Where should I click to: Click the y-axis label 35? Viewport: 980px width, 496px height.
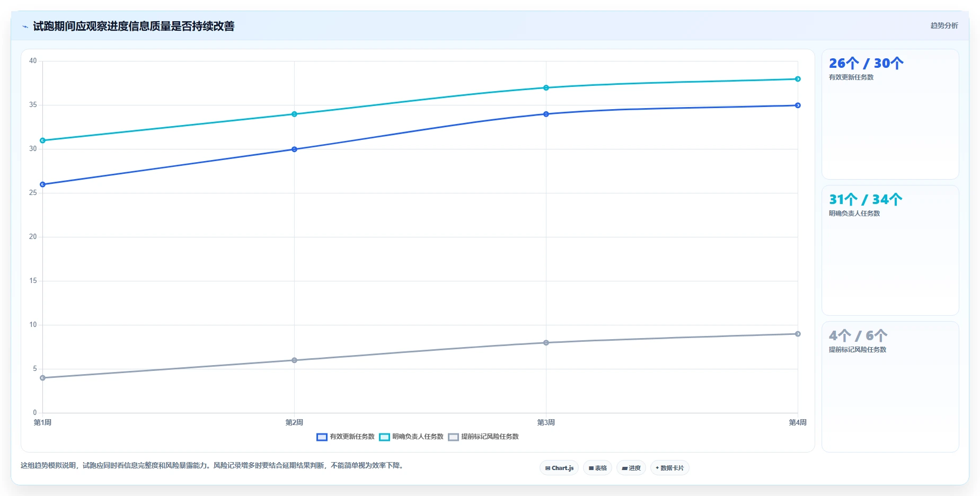click(33, 105)
